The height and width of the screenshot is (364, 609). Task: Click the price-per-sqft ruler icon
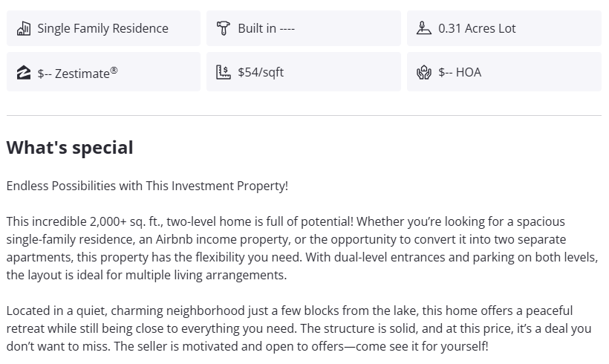point(223,73)
